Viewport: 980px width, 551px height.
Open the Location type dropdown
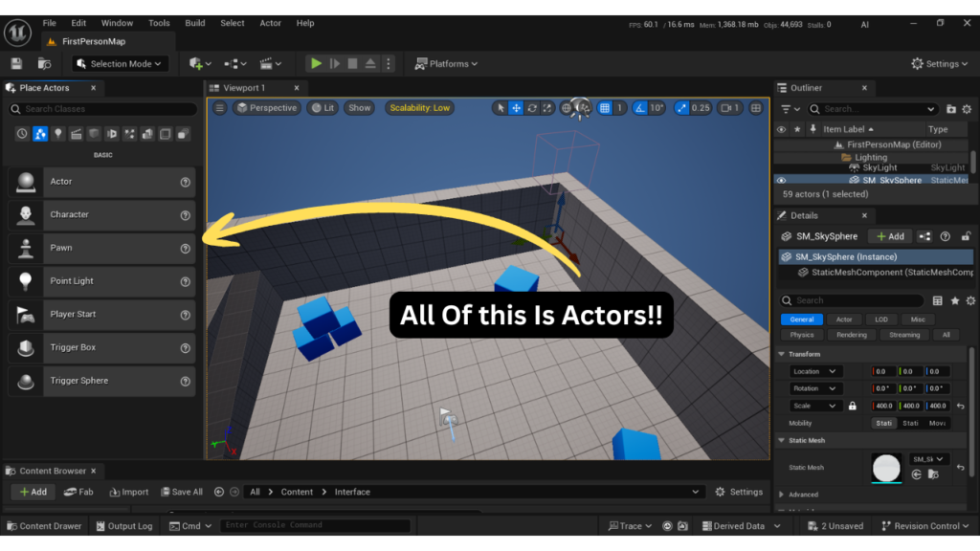click(x=815, y=371)
